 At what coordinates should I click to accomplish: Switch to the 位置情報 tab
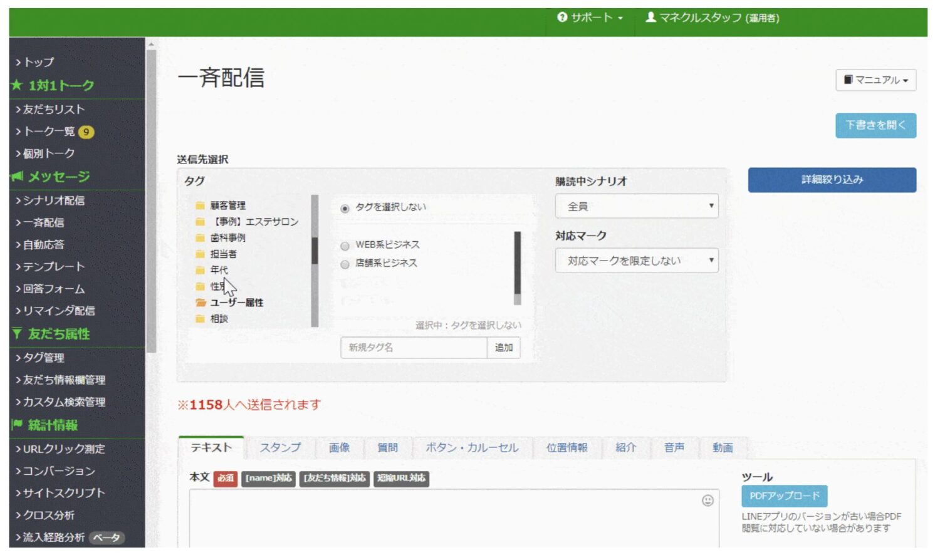(x=567, y=448)
